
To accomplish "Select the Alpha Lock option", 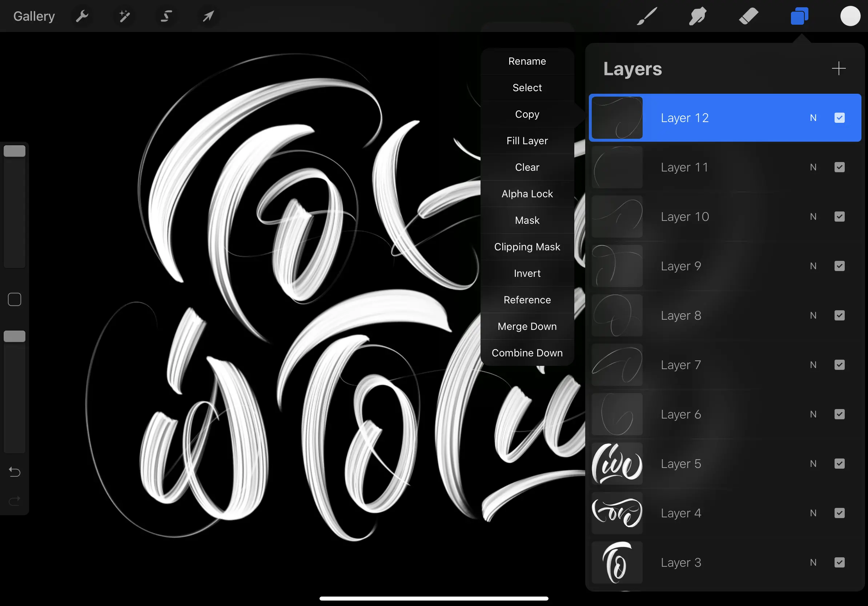I will pos(527,194).
